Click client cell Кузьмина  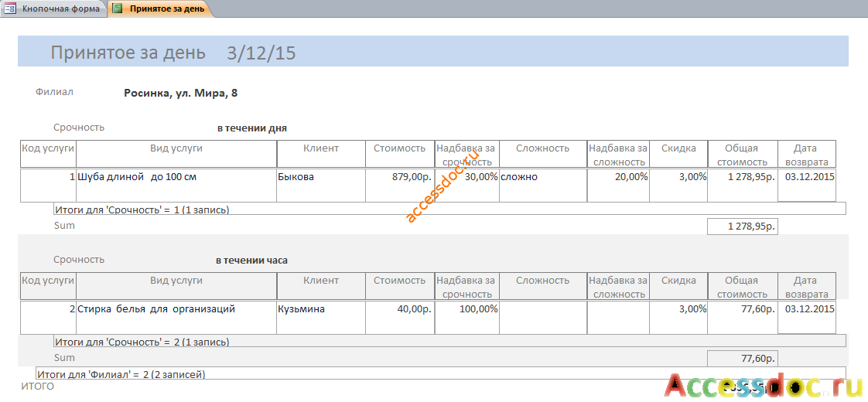point(321,318)
